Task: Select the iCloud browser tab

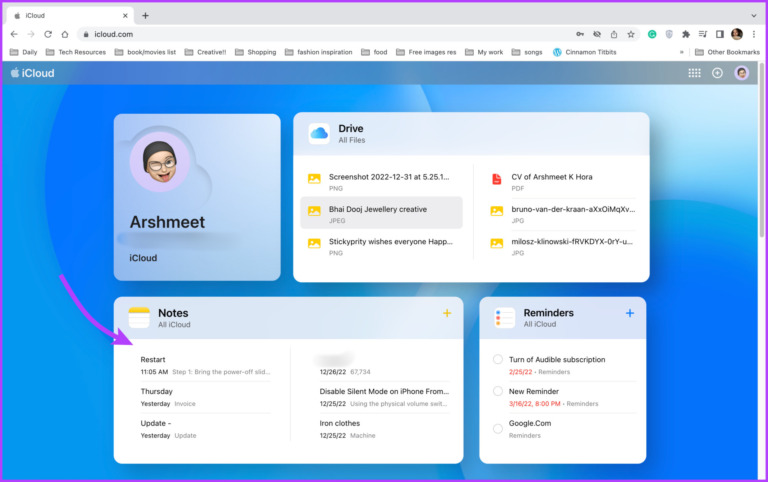Action: click(x=70, y=15)
